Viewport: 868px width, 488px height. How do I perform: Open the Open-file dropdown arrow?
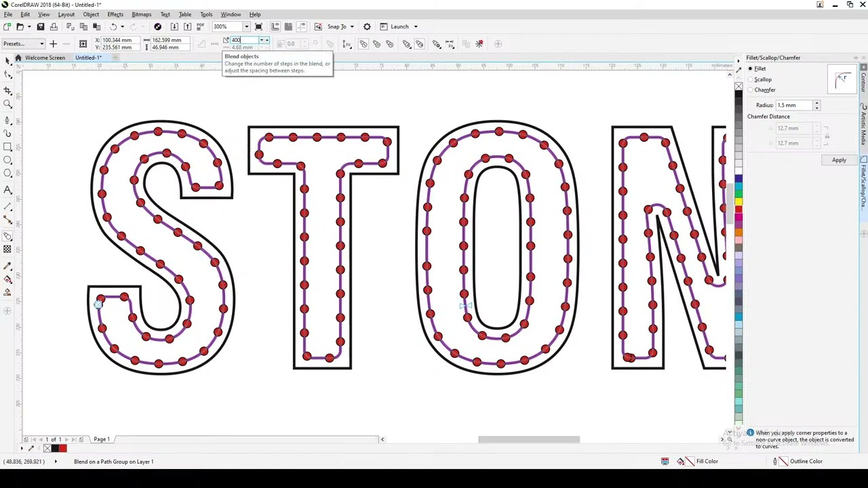click(28, 26)
